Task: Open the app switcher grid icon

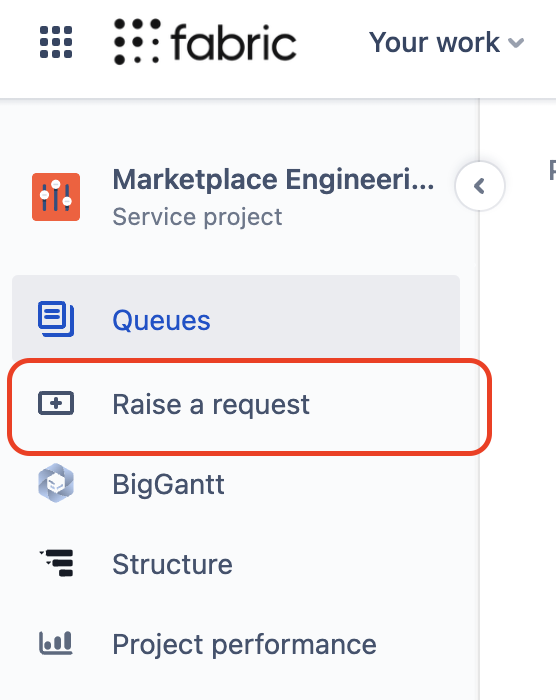Action: tap(56, 42)
